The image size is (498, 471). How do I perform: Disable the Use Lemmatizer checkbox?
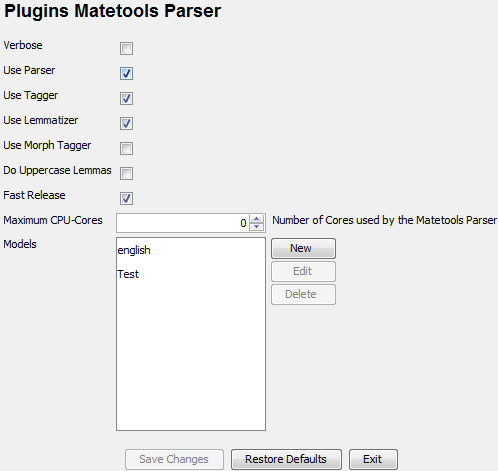click(x=126, y=123)
